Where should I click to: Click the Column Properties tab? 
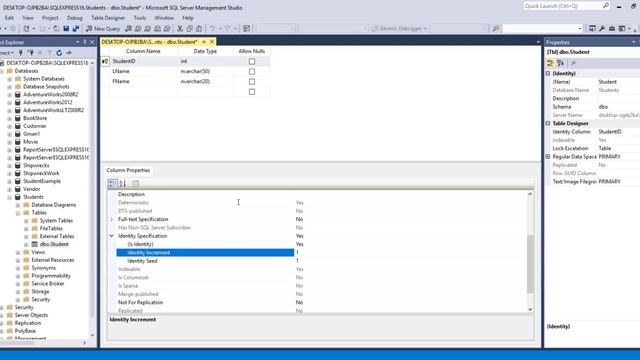(x=128, y=170)
